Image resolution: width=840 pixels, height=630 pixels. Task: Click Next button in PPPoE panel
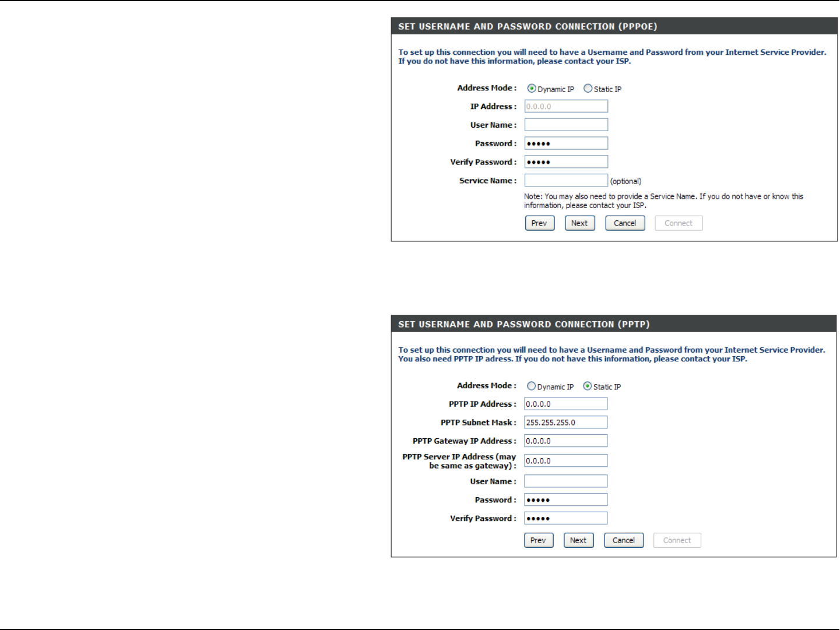pos(580,223)
